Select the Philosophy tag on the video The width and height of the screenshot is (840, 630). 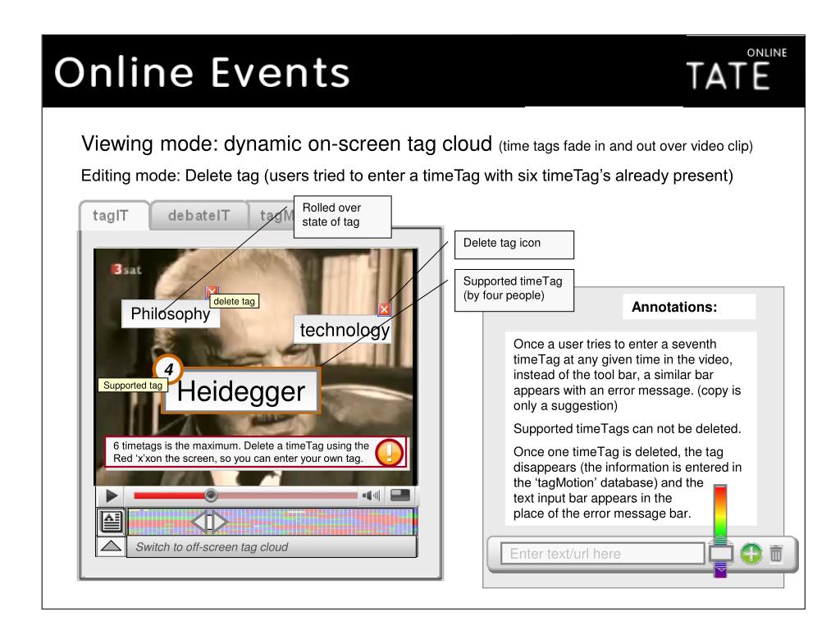point(171,313)
